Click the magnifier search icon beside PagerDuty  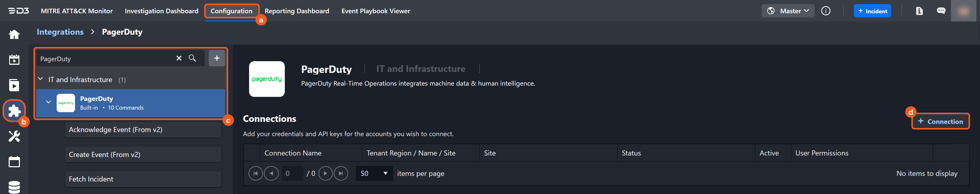(192, 58)
